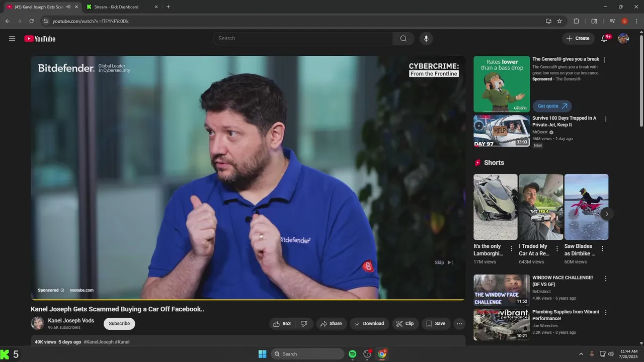Viewport: 644px width, 362px height.
Task: Go to the YouTube home logo
Action: (40, 39)
